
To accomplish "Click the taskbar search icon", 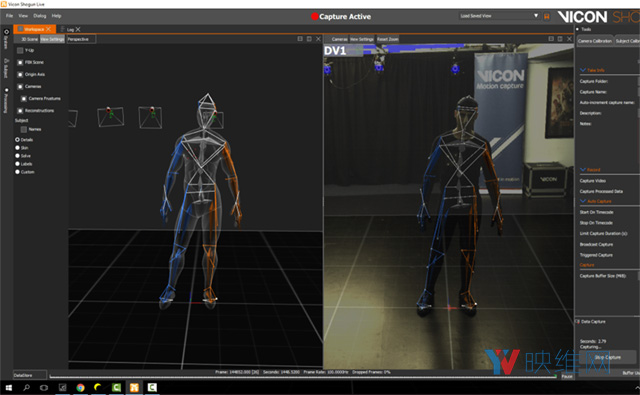I will [27, 388].
